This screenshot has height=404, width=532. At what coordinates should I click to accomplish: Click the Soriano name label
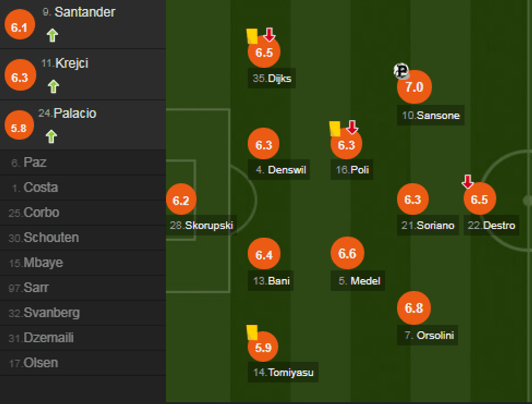coord(428,226)
